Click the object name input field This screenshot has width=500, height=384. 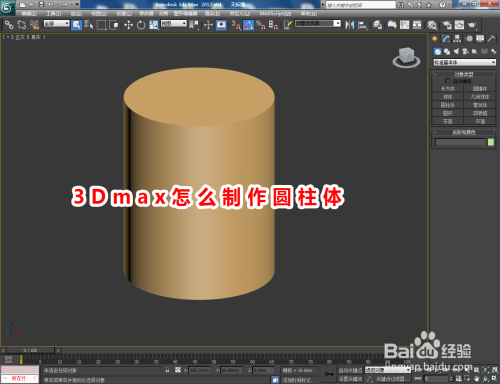point(460,142)
